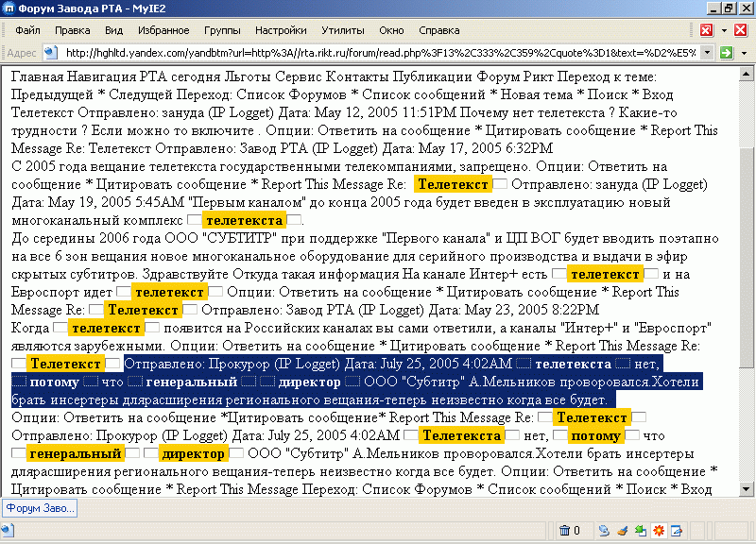
Task: Open the Правка menu
Action: coord(73,30)
